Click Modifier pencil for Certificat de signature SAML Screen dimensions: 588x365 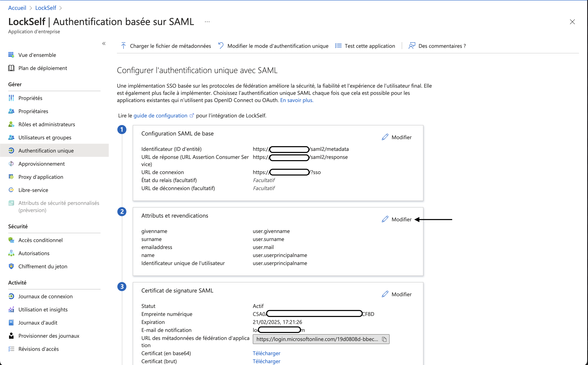385,294
